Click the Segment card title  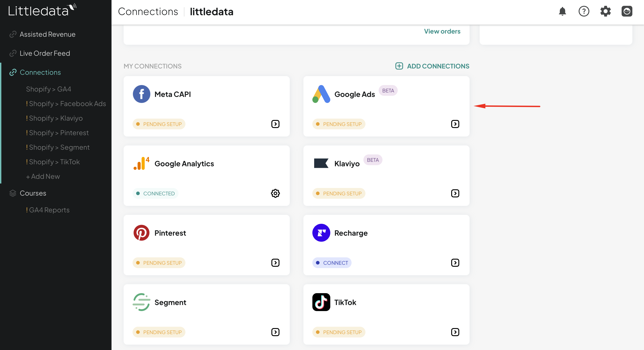tap(170, 303)
